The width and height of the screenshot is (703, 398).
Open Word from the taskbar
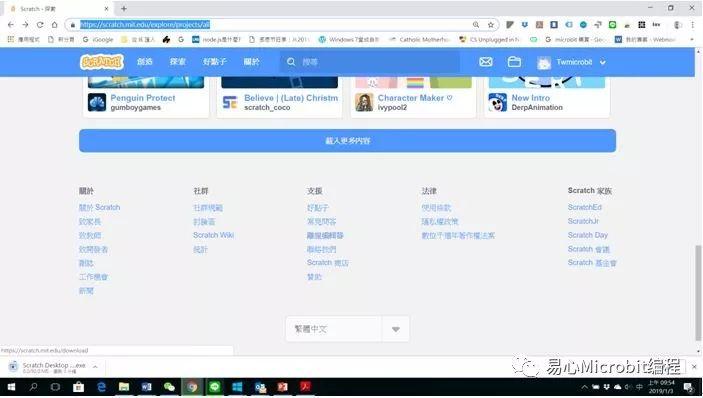click(x=147, y=387)
